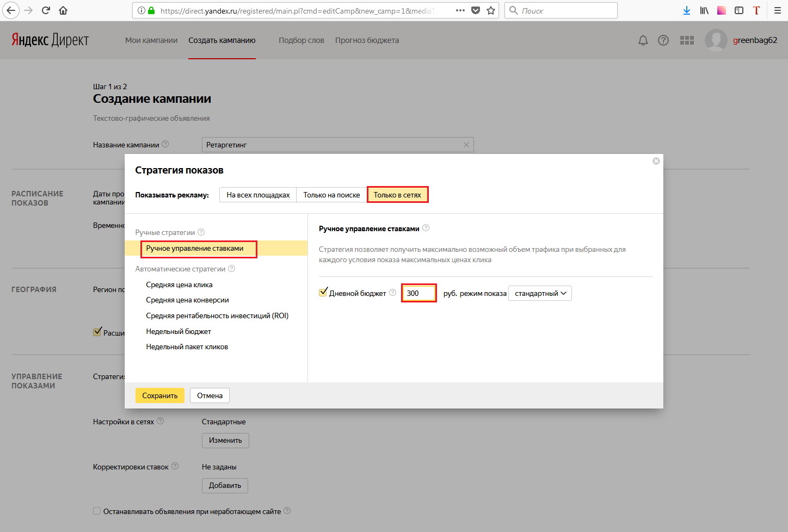Click the red T extension icon
This screenshot has height=532, width=788.
(x=756, y=10)
